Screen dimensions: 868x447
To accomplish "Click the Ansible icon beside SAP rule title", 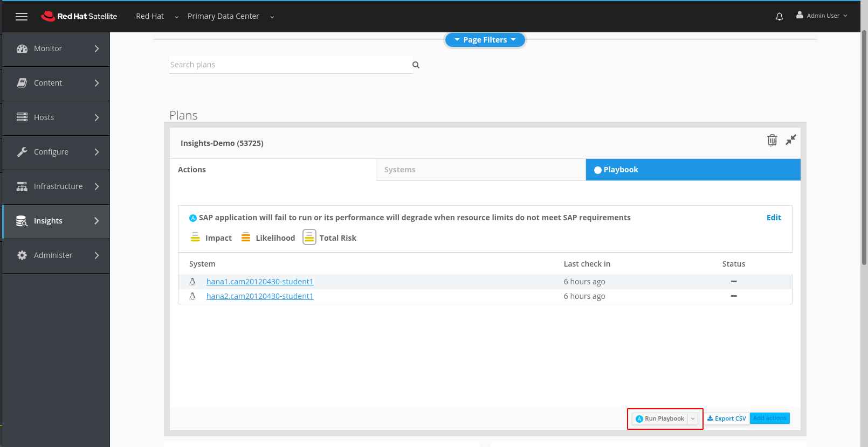I will point(193,218).
